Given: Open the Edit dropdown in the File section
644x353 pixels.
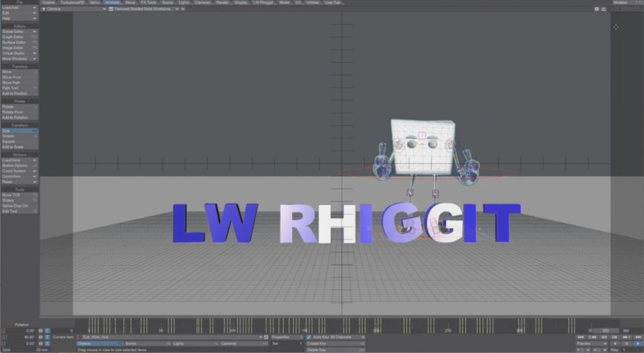Looking at the screenshot, I should click(19, 13).
